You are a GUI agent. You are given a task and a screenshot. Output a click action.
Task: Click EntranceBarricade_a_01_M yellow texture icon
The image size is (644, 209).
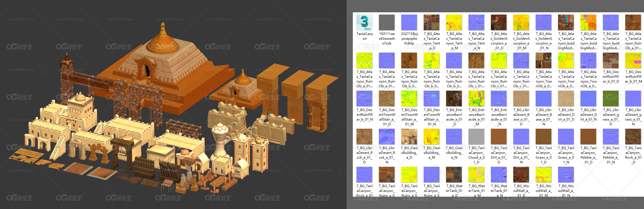point(476,99)
